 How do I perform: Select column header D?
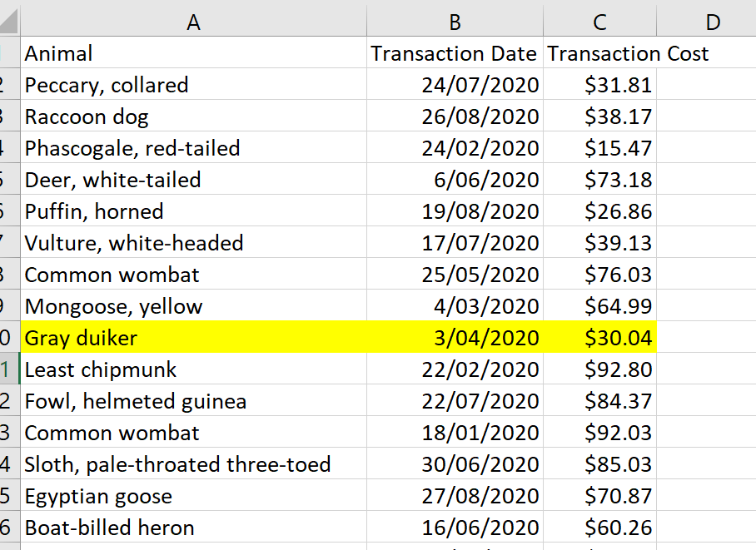point(712,22)
